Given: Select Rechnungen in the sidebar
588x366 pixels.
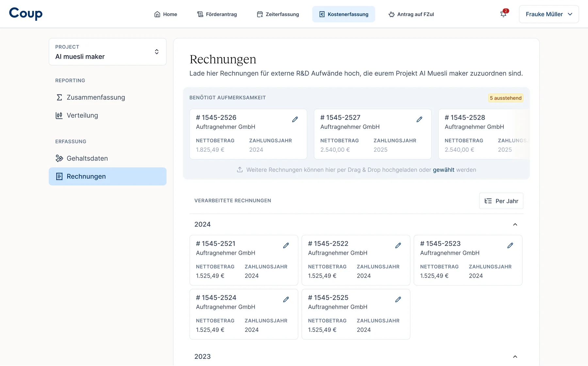Looking at the screenshot, I should pos(107,176).
